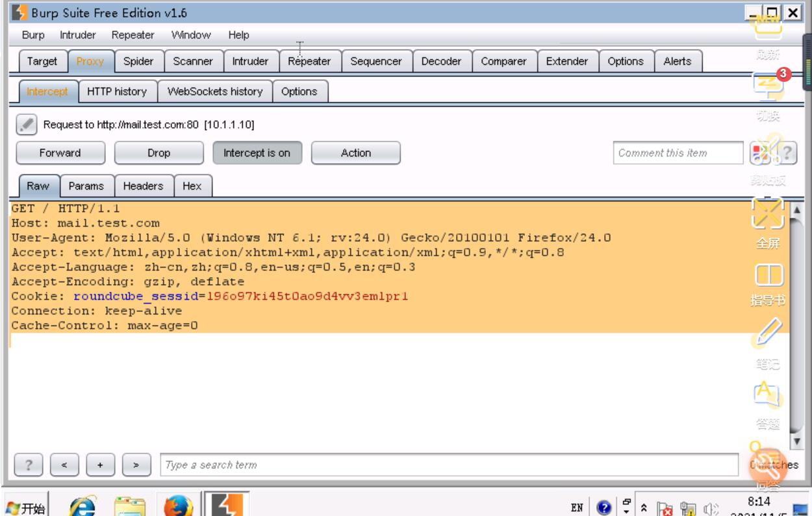Open the Burp menu
The height and width of the screenshot is (516, 812).
[33, 35]
